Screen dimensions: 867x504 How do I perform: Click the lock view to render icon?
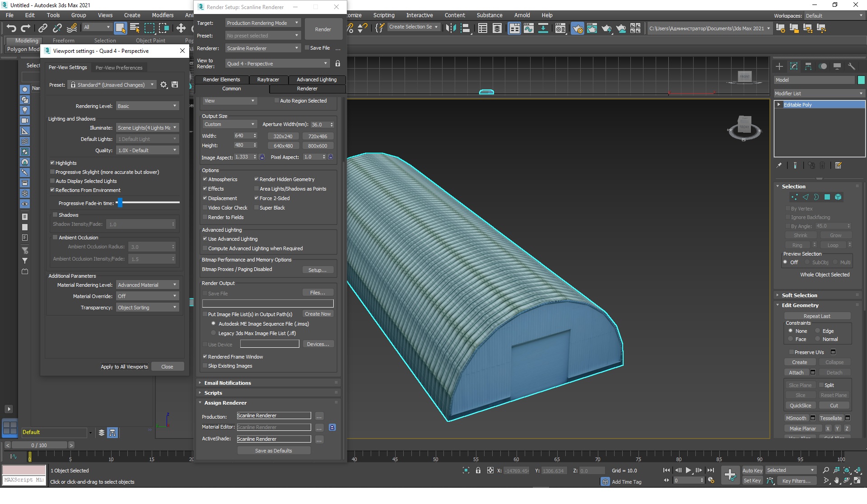(x=337, y=64)
